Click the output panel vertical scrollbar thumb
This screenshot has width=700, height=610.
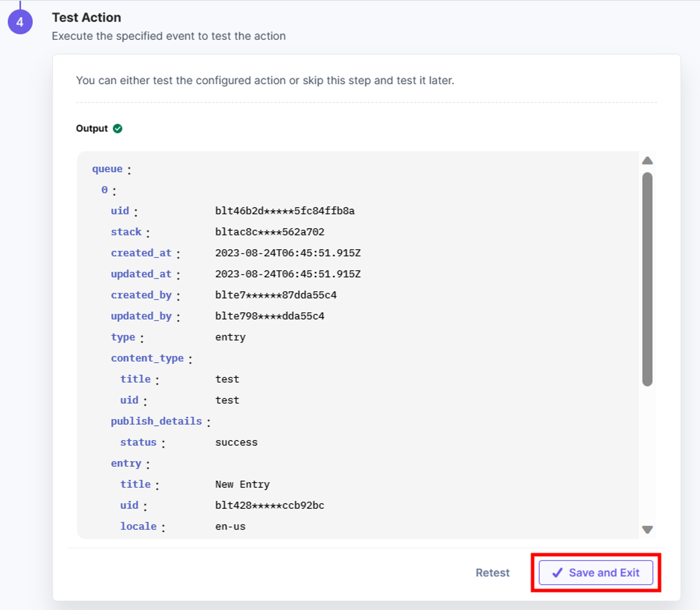[647, 279]
